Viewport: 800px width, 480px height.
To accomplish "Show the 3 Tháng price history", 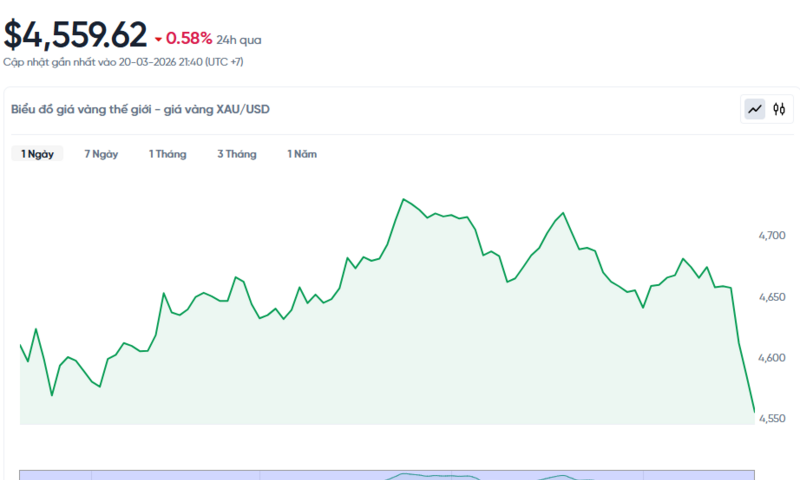I will pos(236,154).
